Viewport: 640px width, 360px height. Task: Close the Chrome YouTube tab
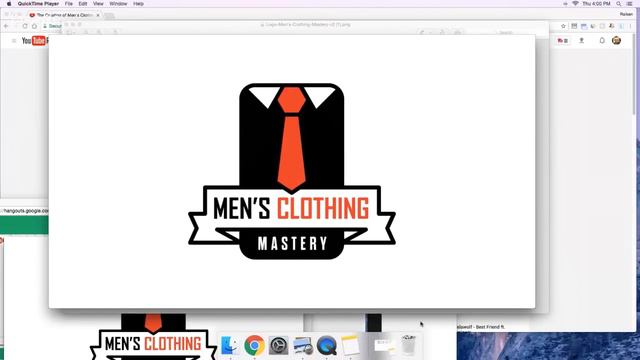(x=98, y=15)
